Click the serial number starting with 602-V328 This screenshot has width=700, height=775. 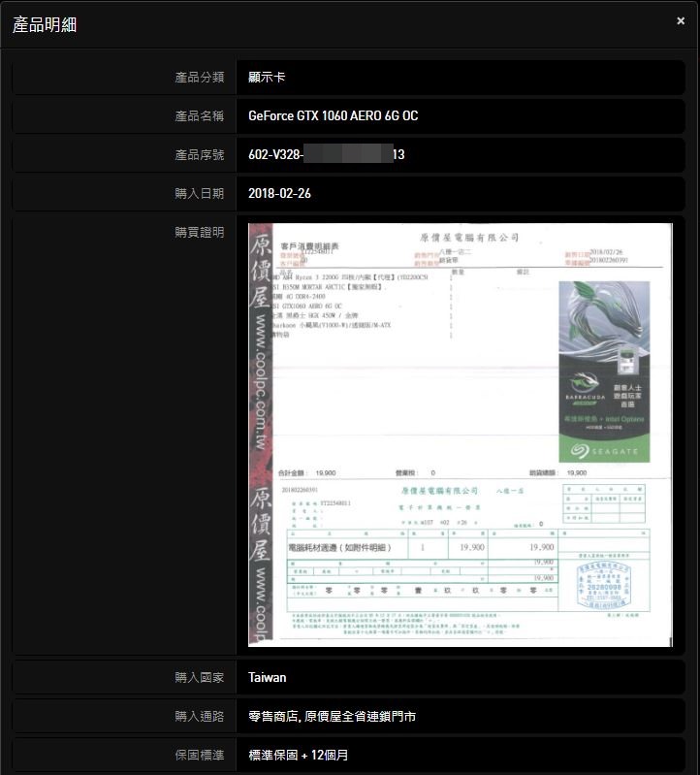(326, 154)
